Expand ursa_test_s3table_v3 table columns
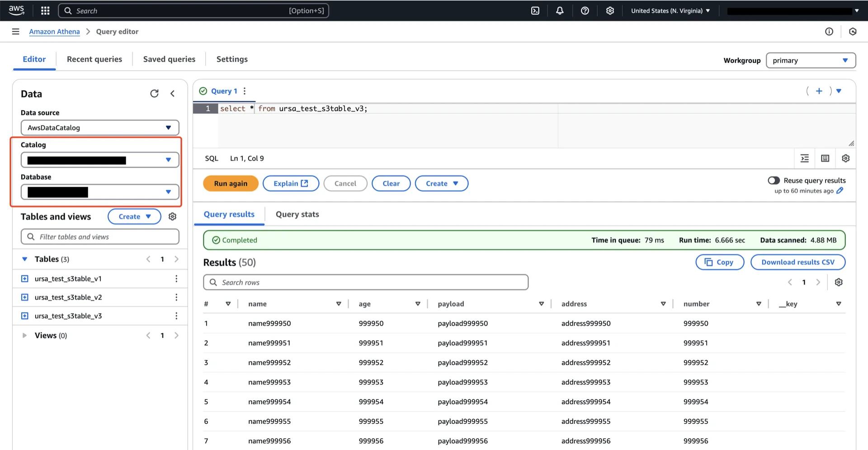Screen dimensions: 868x450 click(25, 316)
